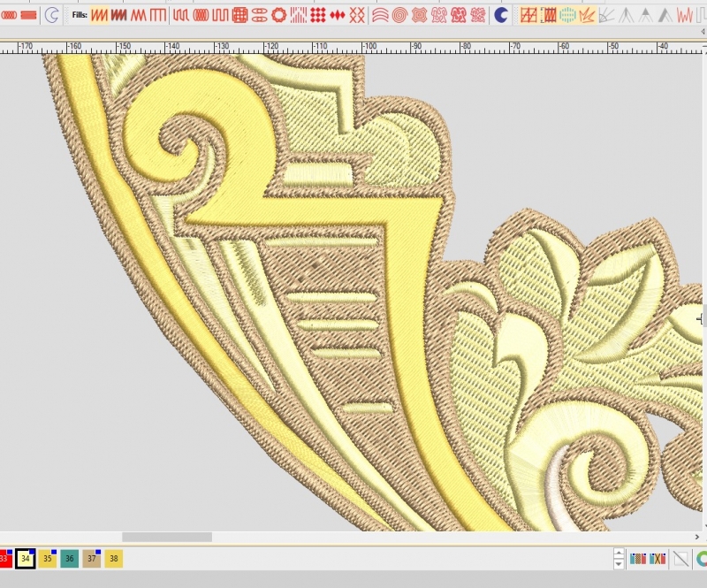Click the dark blue crescent icon
The height and width of the screenshot is (588, 707).
coord(501,15)
